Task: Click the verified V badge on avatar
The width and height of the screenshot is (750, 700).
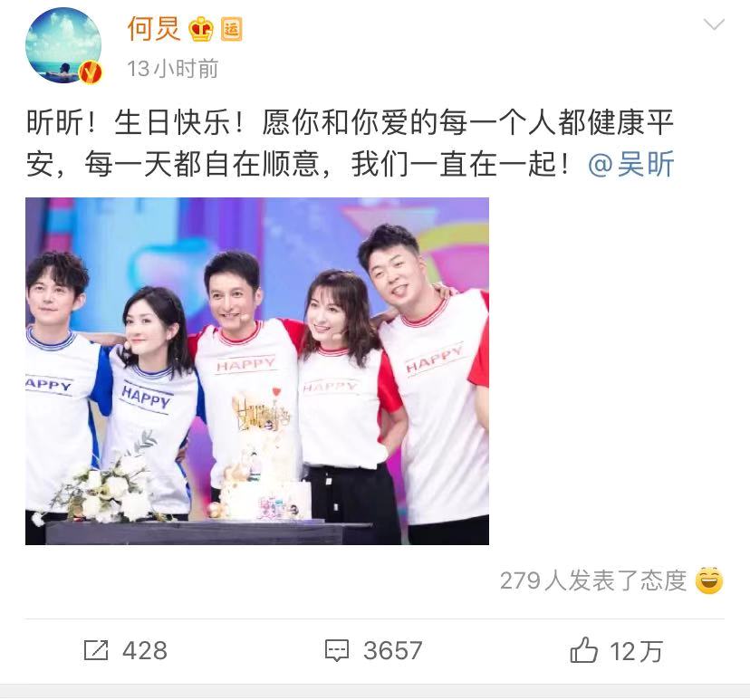Action: (91, 72)
